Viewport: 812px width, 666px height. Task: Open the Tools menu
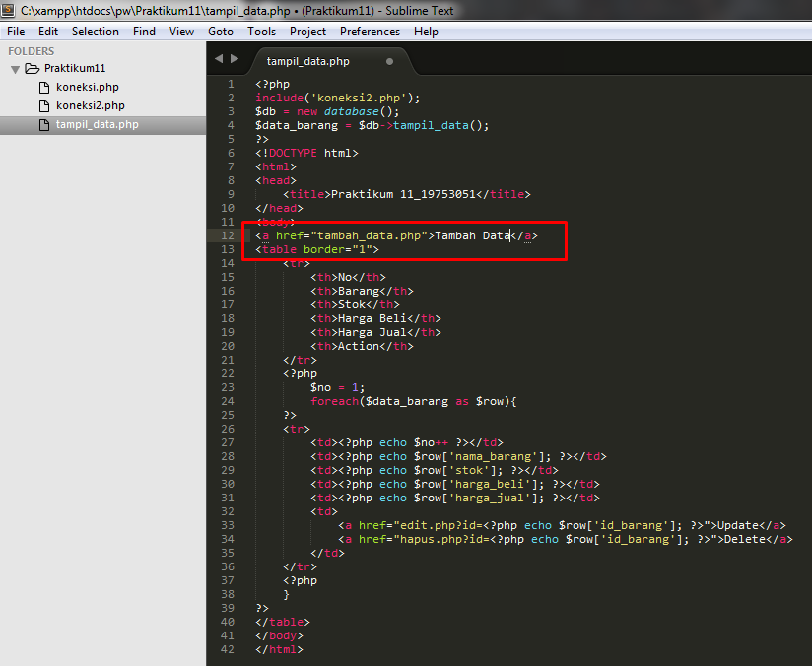pyautogui.click(x=261, y=32)
